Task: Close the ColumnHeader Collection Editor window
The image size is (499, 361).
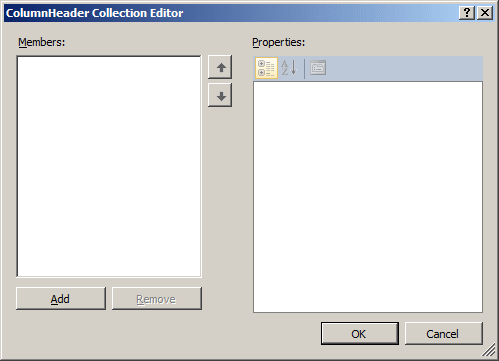Action: pos(485,13)
